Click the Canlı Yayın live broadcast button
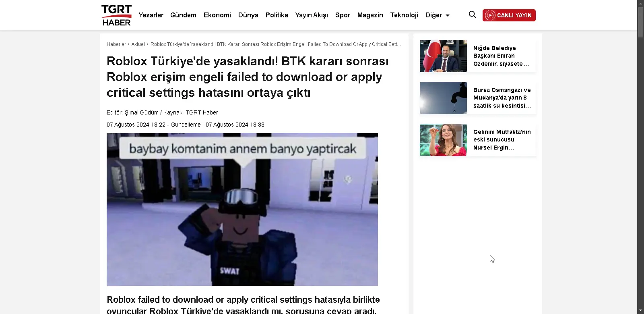The width and height of the screenshot is (644, 314). click(x=509, y=15)
